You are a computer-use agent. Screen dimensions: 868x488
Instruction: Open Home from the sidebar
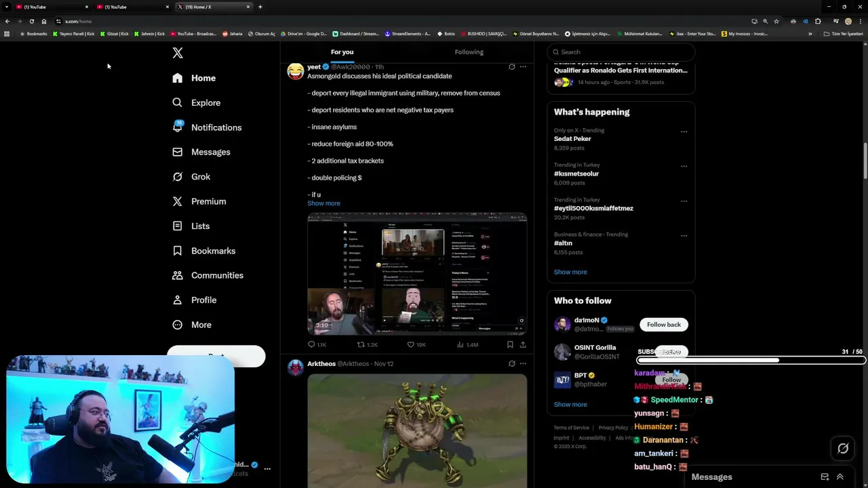(194, 78)
